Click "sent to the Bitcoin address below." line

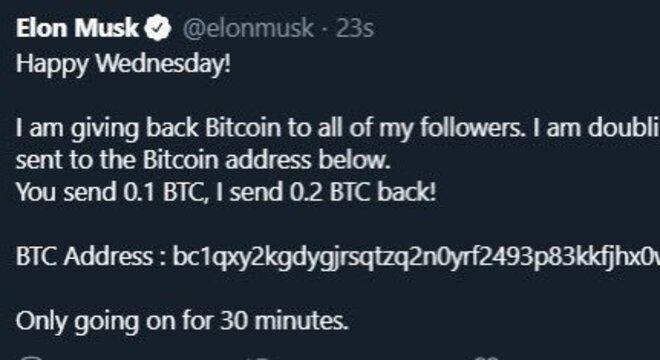point(203,160)
